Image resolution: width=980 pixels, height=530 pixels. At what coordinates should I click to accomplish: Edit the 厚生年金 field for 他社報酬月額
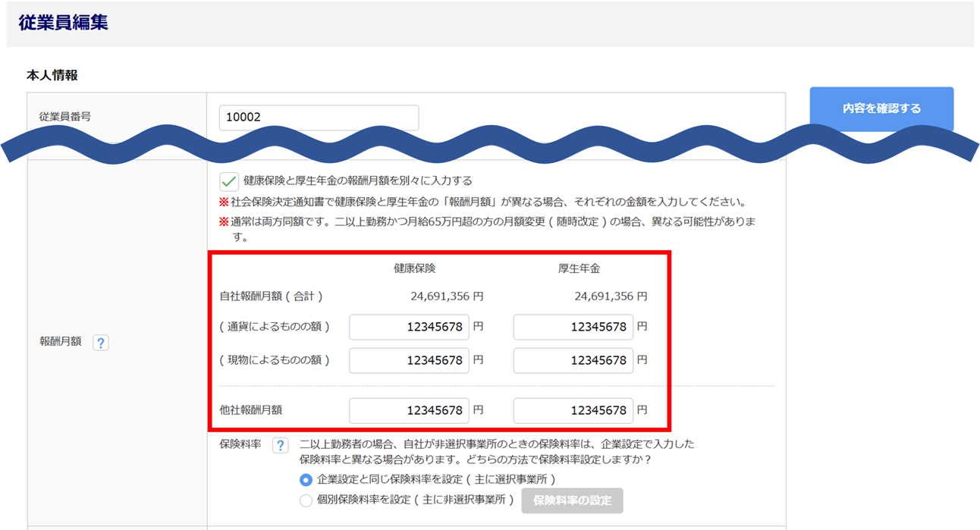tap(573, 411)
